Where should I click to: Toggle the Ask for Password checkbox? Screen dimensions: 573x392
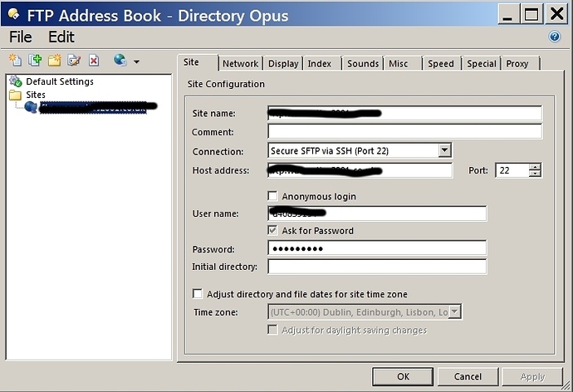pyautogui.click(x=272, y=230)
